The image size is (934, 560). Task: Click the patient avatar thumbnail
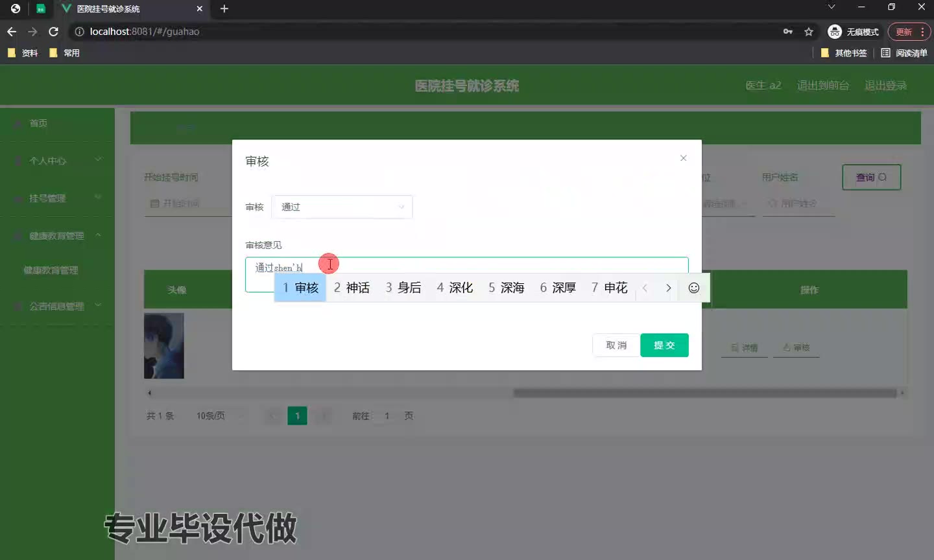click(164, 345)
